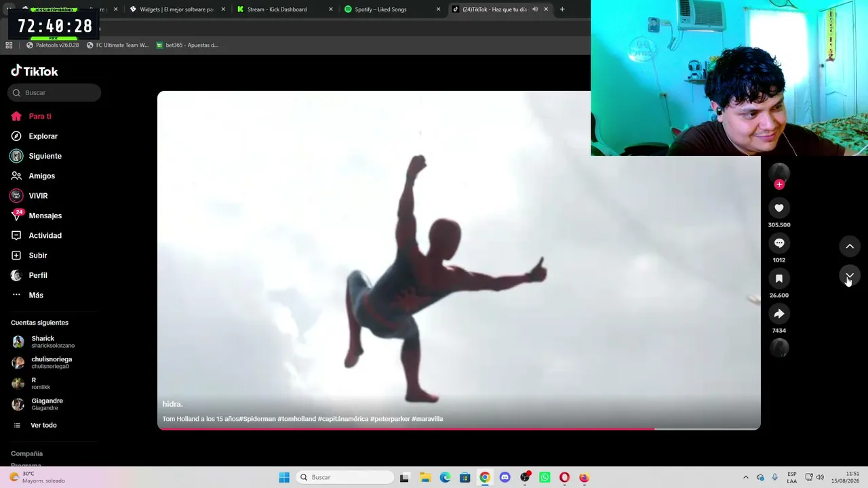Close the Kick Dashboard tab
Image resolution: width=868 pixels, height=488 pixels.
coord(331,9)
